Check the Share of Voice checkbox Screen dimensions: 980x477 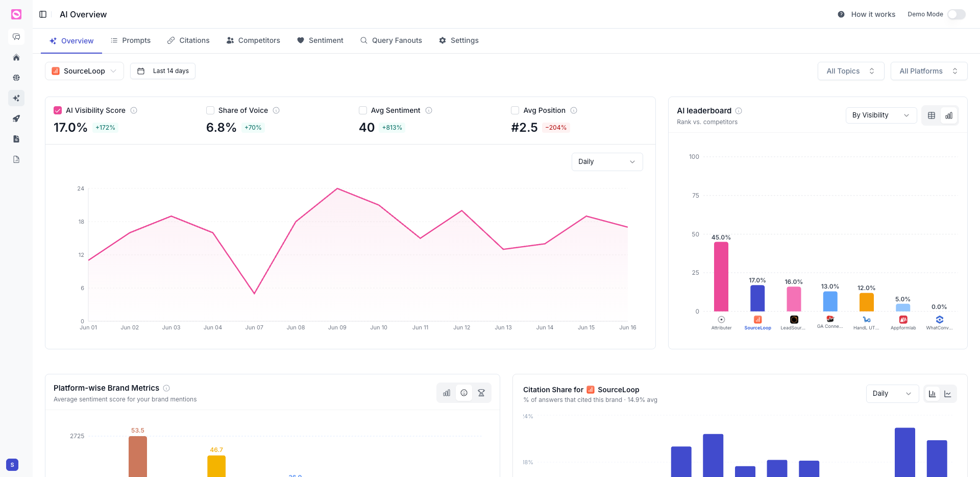pyautogui.click(x=210, y=110)
